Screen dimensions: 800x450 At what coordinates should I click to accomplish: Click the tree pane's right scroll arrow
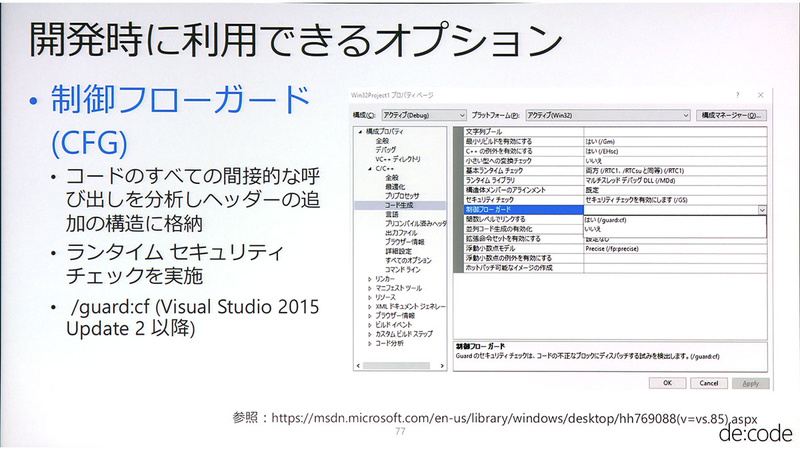click(x=442, y=365)
